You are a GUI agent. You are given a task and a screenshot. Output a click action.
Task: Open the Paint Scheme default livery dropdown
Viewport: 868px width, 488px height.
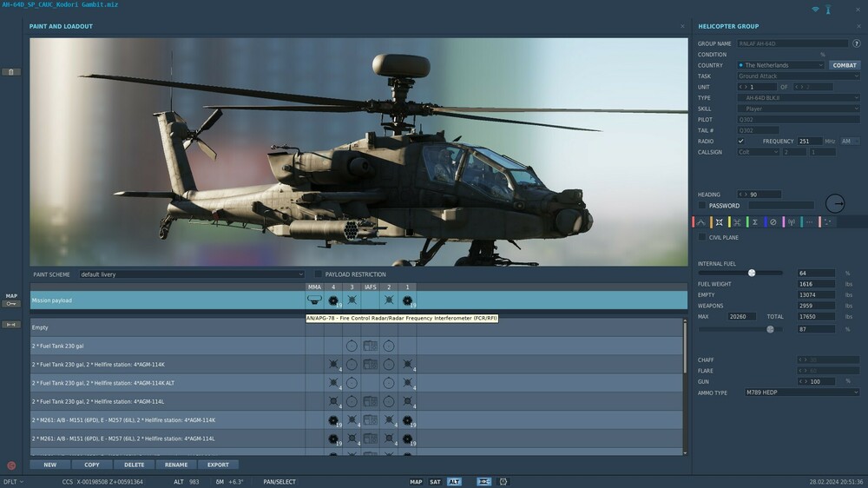pyautogui.click(x=192, y=274)
